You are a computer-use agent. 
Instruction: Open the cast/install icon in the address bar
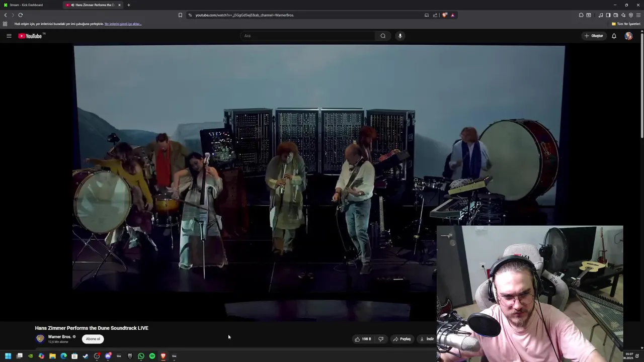(427, 15)
